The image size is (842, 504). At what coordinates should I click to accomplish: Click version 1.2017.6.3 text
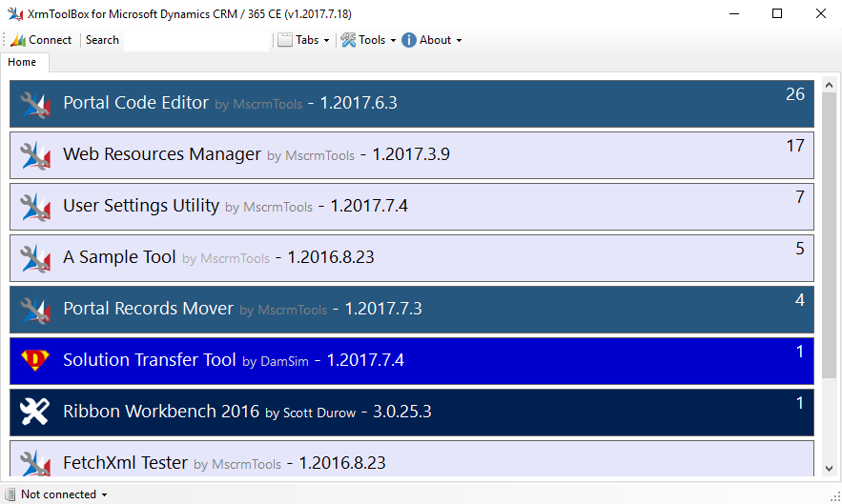coord(359,103)
